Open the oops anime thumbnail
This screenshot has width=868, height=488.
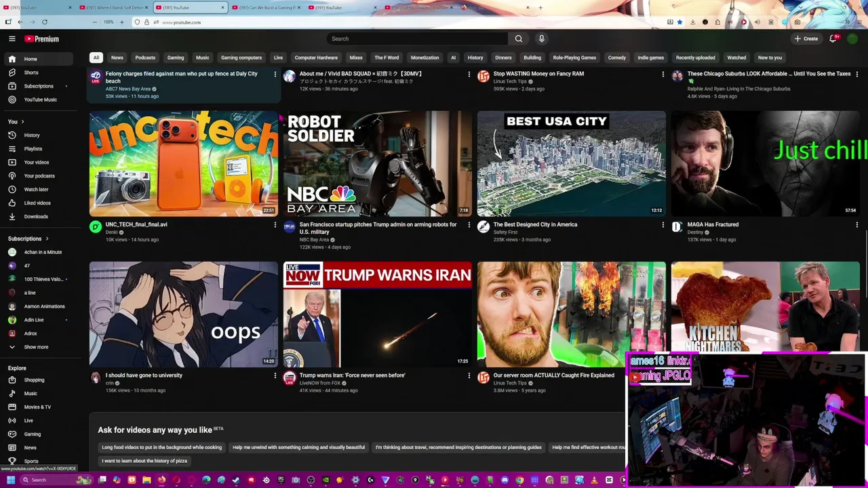tap(184, 314)
